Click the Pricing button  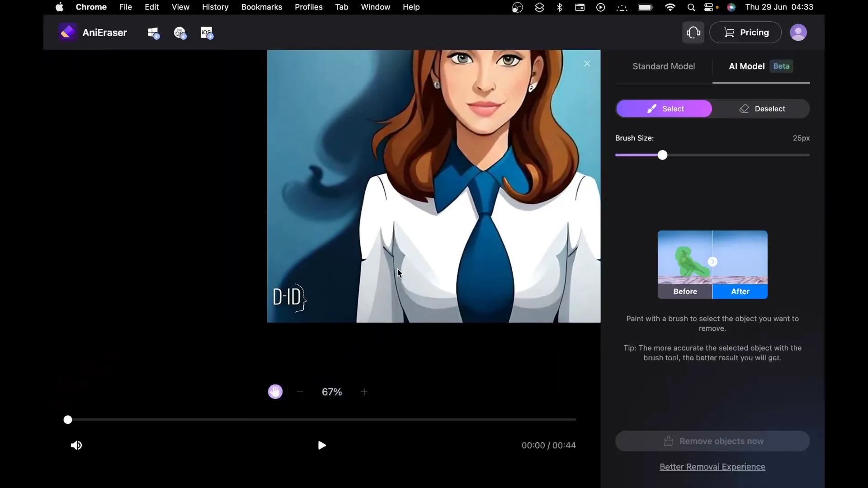[745, 33]
